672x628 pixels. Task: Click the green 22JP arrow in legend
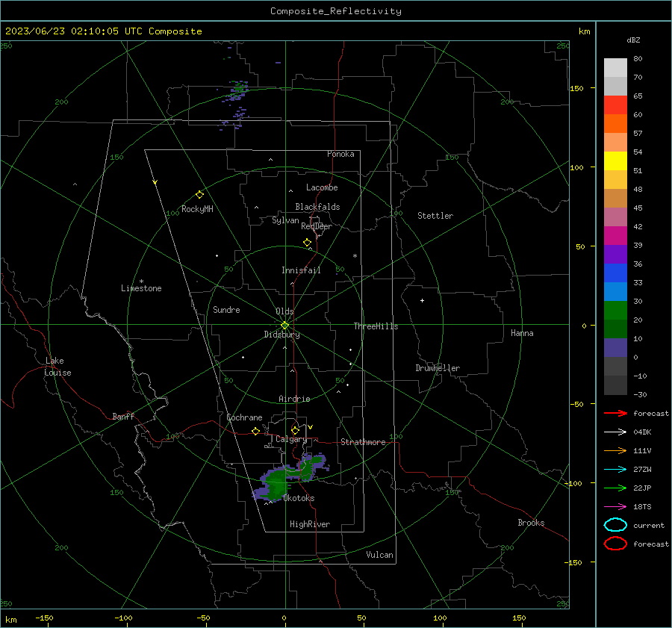[x=615, y=488]
